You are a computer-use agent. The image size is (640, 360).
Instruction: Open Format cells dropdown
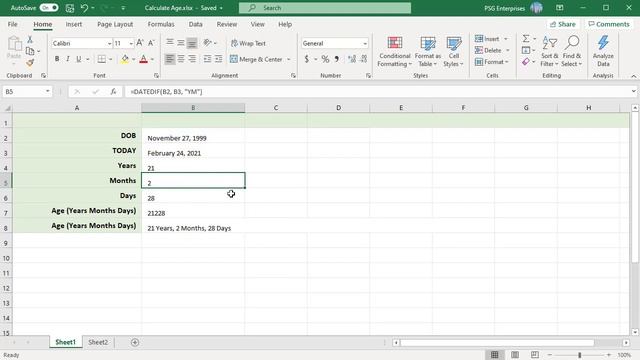491,62
